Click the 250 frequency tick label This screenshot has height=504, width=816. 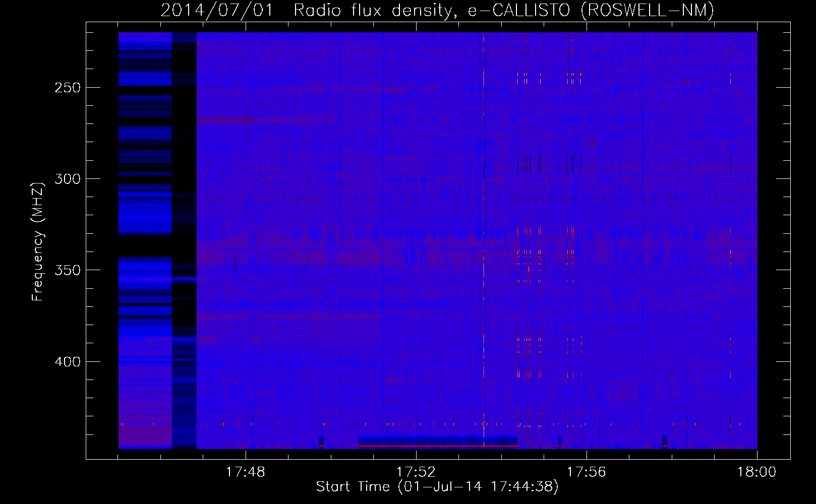click(x=68, y=88)
